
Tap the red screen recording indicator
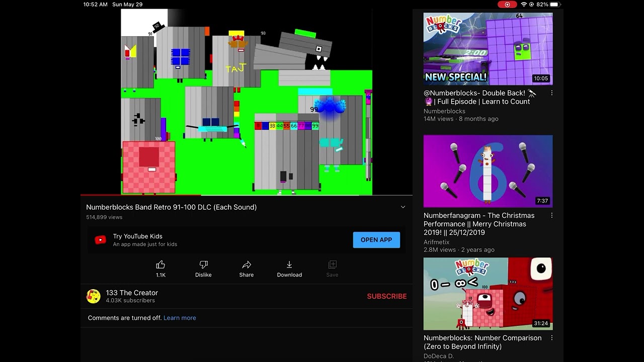tap(507, 5)
